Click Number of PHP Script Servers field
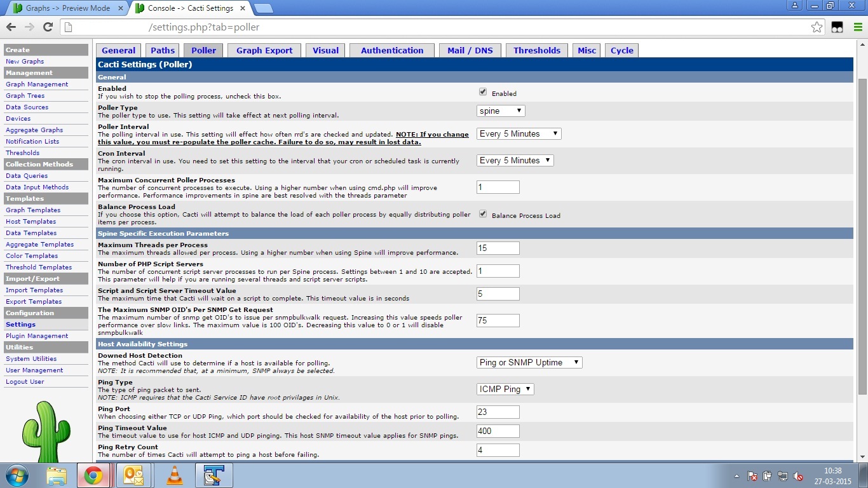The image size is (868, 488). [498, 271]
